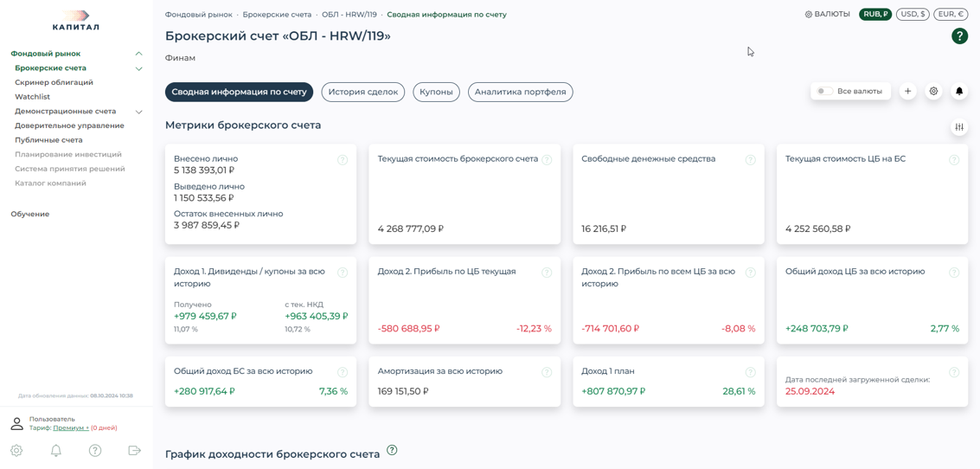
Task: Click Демонстрационные счета sidebar label
Action: click(66, 112)
